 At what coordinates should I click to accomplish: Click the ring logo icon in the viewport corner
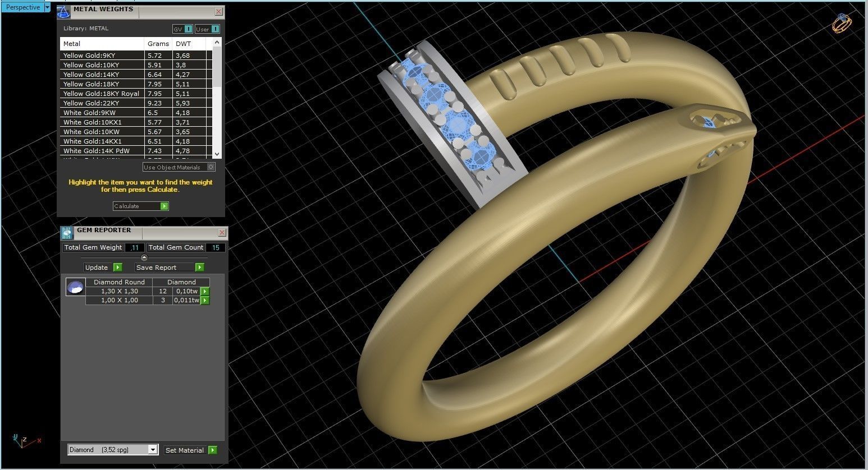coord(842,22)
